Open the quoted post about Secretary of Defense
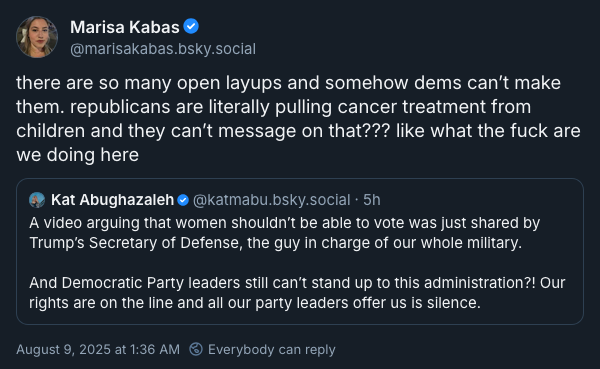 300,251
